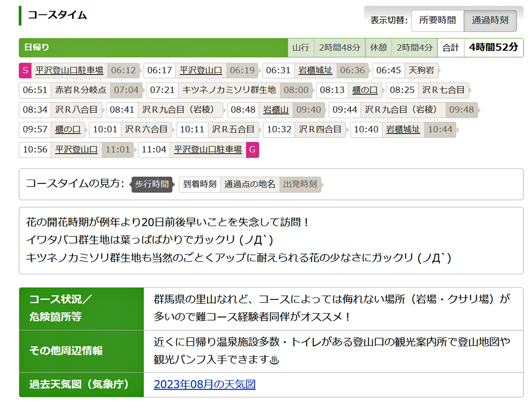This screenshot has height=407, width=532.
Task: Open the 2023年08月の天気図 link
Action: [205, 384]
